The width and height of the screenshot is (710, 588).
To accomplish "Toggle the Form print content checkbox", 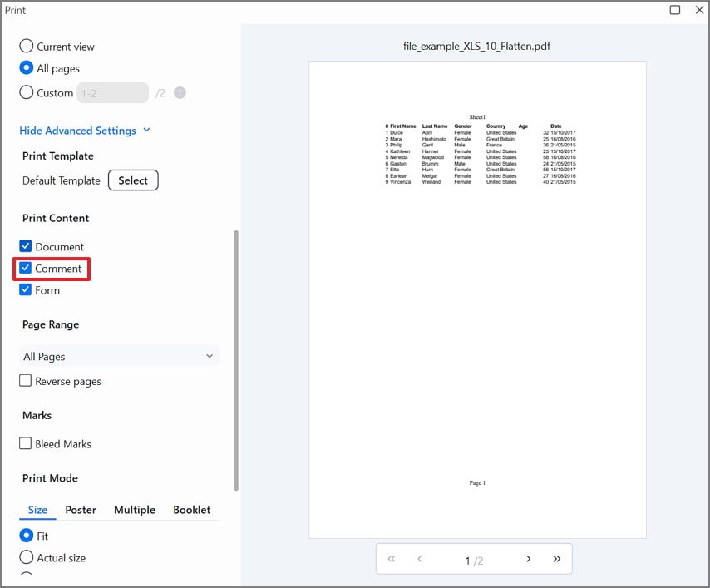I will click(x=26, y=290).
